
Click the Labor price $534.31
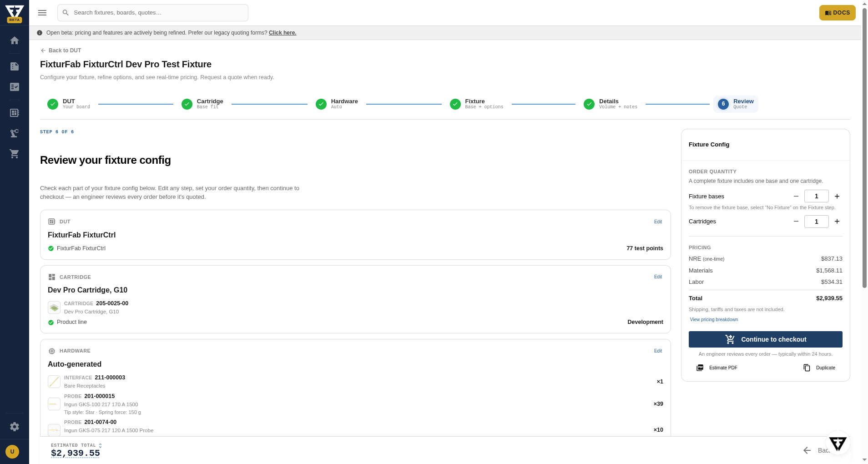pos(832,282)
